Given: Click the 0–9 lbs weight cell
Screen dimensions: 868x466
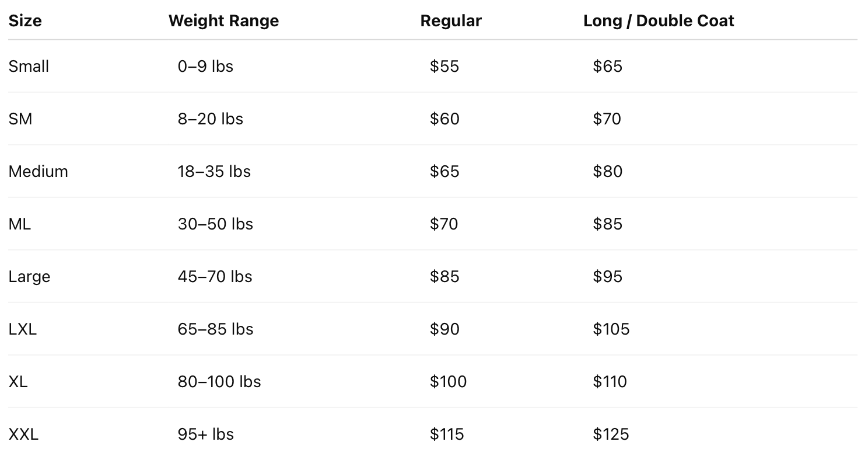Looking at the screenshot, I should 205,67.
